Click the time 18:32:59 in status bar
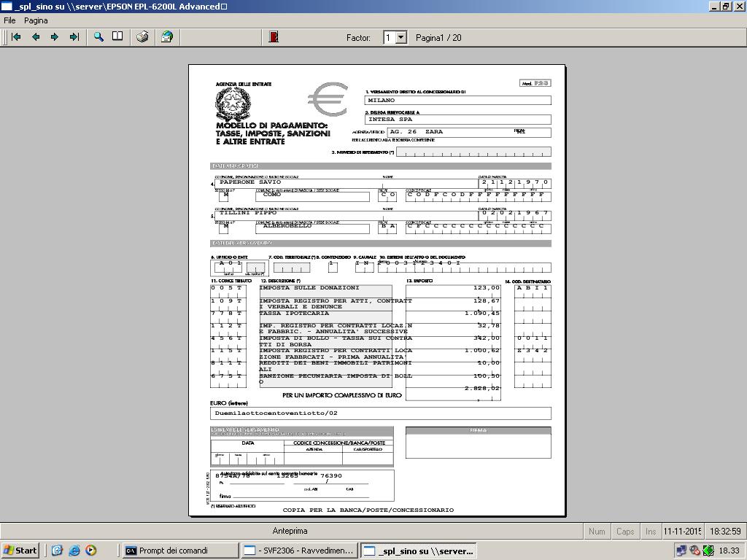 point(725,532)
